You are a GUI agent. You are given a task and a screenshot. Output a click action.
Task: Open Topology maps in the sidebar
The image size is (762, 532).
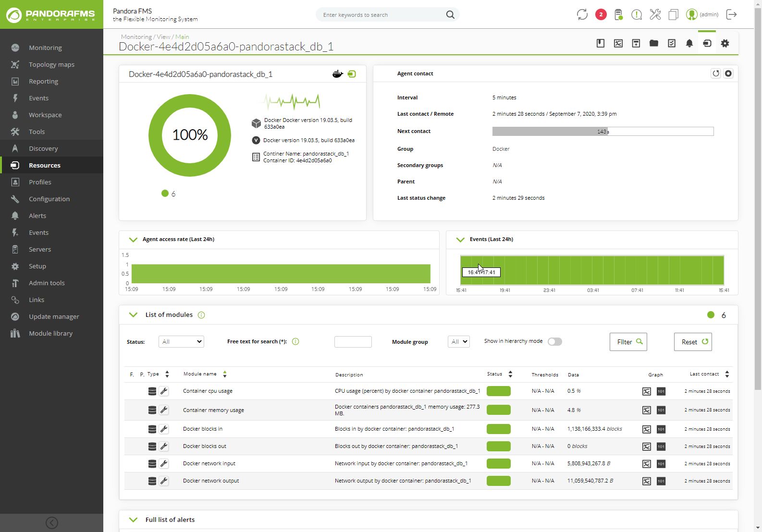pyautogui.click(x=51, y=64)
